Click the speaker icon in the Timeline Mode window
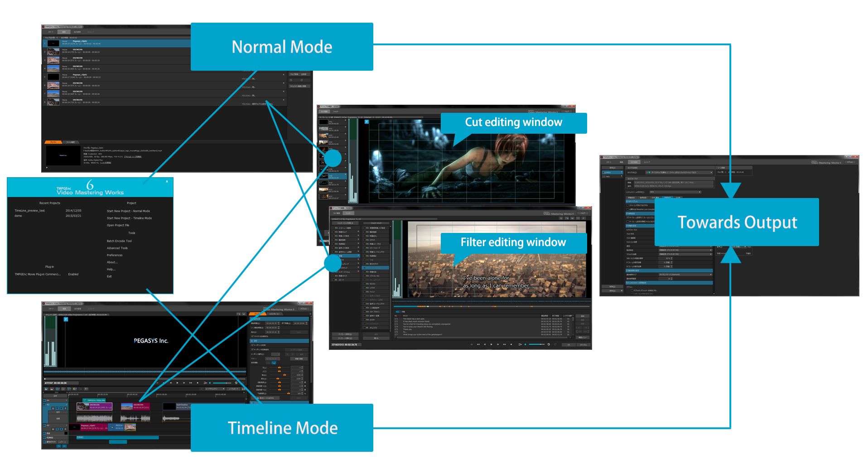Screen dimensions: 868x474 click(x=210, y=383)
